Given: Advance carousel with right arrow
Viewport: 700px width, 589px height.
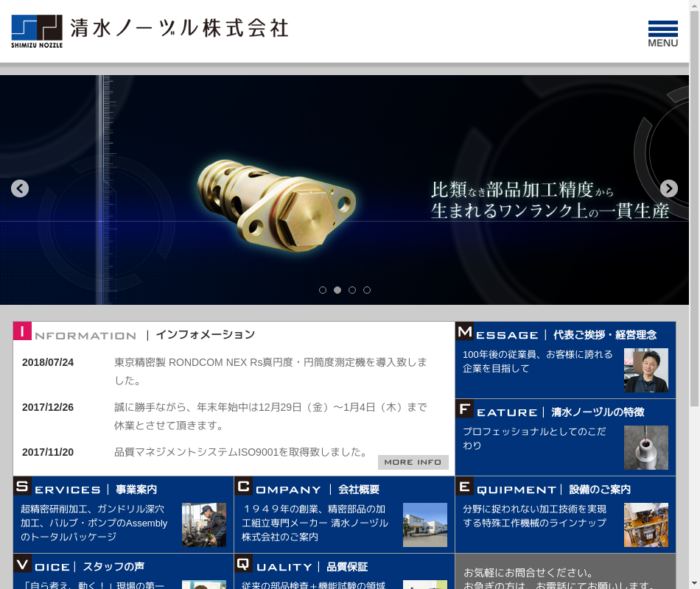Looking at the screenshot, I should coord(668,188).
